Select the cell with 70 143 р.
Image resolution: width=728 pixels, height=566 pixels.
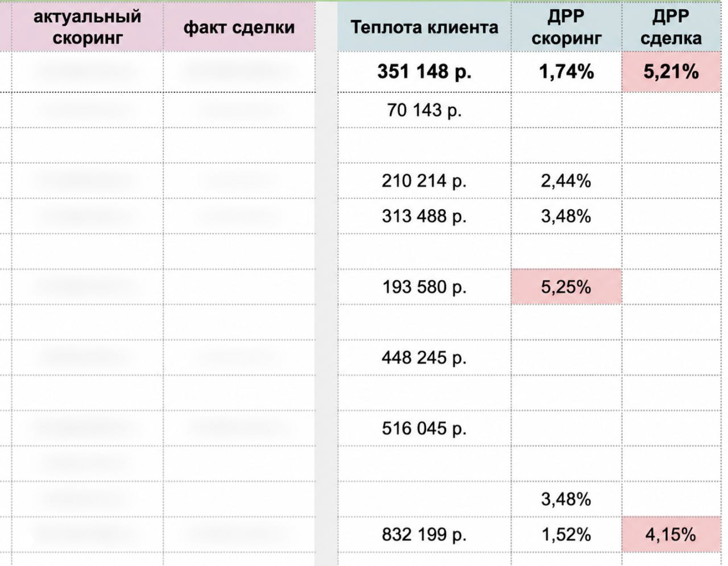424,110
